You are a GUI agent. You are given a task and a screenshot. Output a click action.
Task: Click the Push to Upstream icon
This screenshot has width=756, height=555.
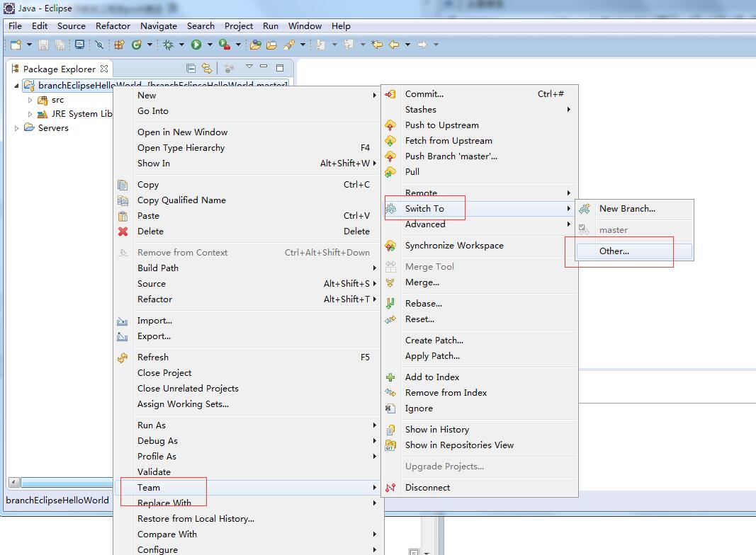[390, 125]
